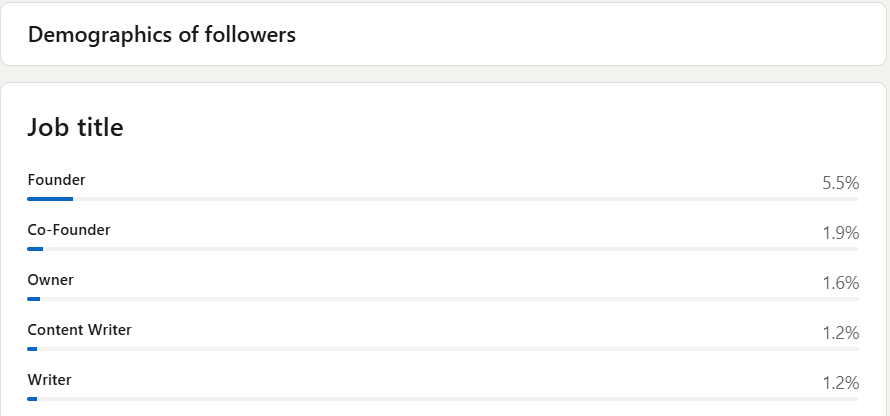The height and width of the screenshot is (416, 890).
Task: Select the Founder job title label
Action: pos(56,180)
